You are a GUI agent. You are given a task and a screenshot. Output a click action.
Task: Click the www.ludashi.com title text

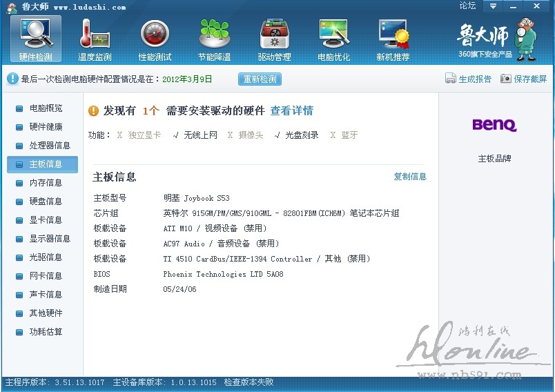(90, 7)
